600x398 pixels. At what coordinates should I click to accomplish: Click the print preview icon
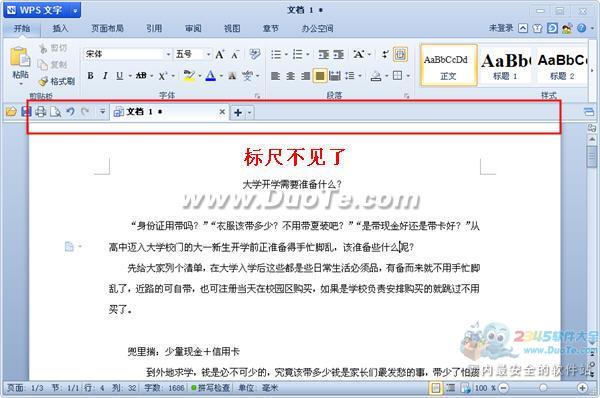click(55, 112)
